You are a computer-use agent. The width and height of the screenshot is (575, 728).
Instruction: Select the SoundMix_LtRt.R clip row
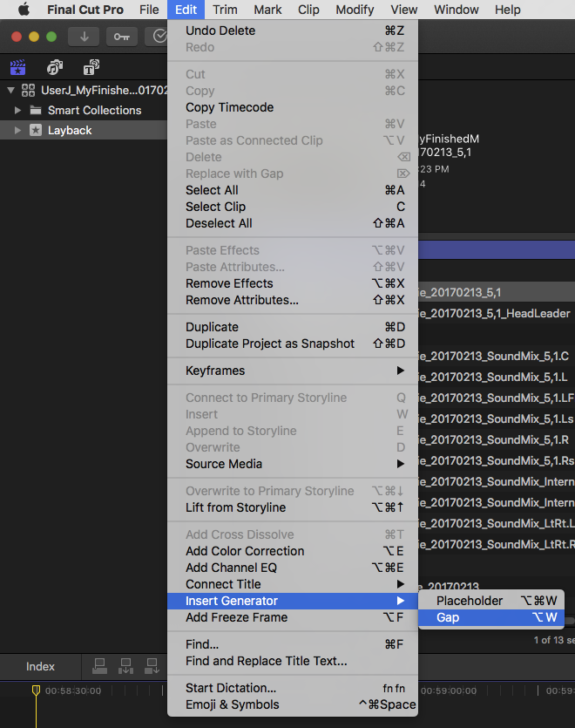pos(497,544)
